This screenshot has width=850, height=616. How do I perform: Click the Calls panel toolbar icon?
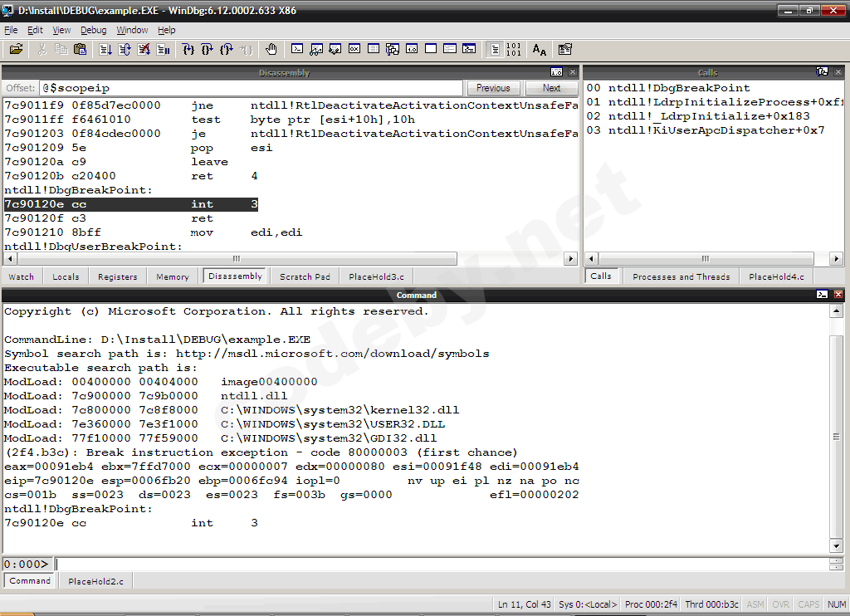pos(822,71)
